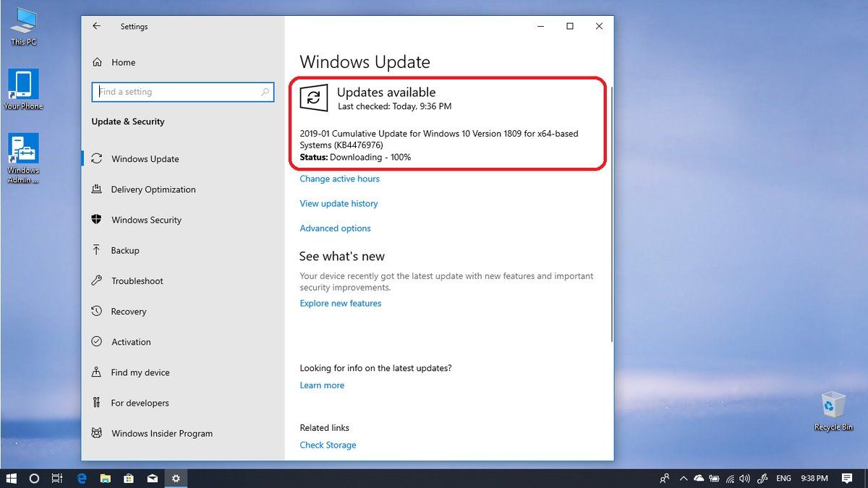Click the Check Storage link
This screenshot has height=488, width=868.
[328, 445]
